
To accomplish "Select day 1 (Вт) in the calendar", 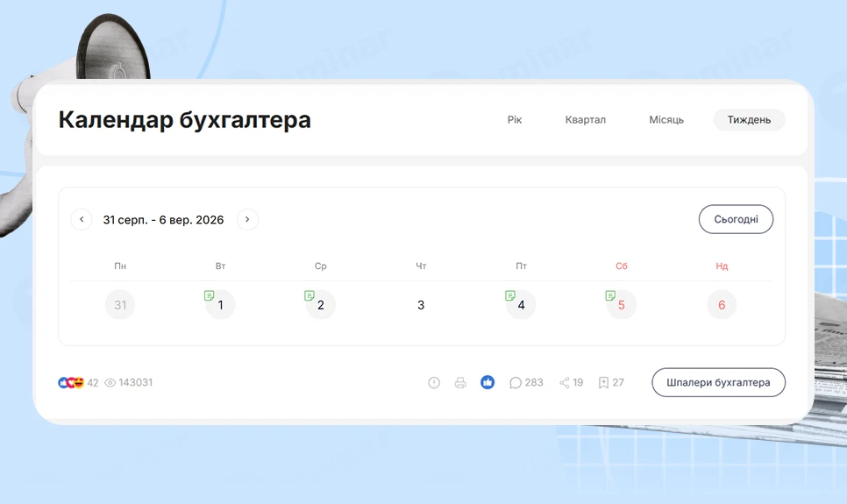I will click(x=220, y=305).
